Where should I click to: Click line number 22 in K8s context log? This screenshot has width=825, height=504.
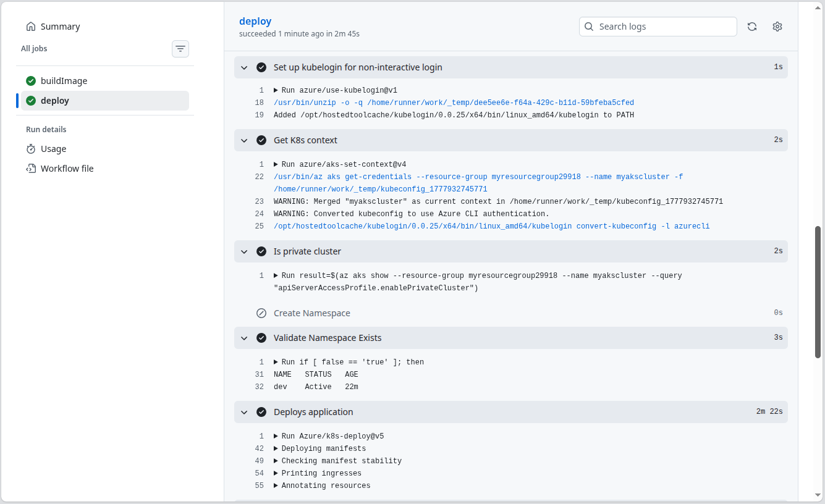(x=260, y=177)
